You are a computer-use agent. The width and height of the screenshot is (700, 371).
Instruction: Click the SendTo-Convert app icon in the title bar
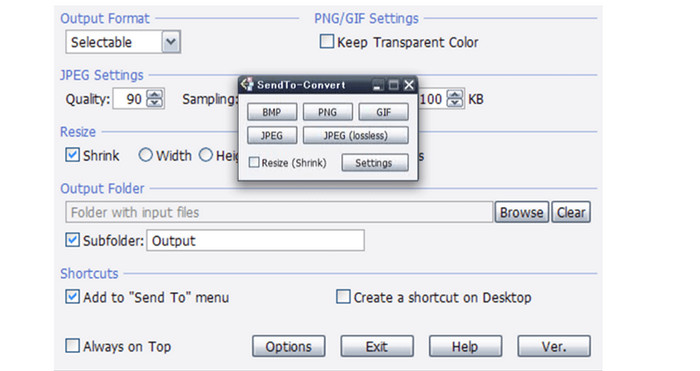click(x=246, y=83)
